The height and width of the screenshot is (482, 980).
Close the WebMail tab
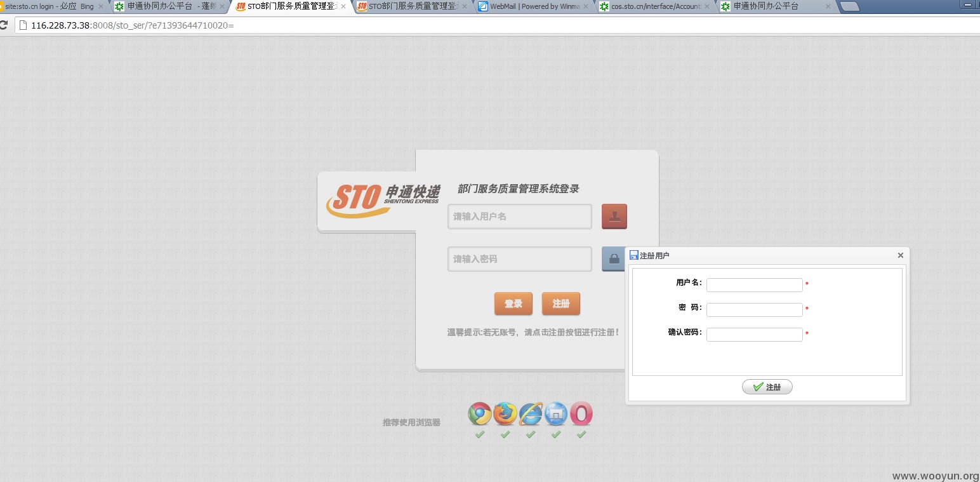586,6
